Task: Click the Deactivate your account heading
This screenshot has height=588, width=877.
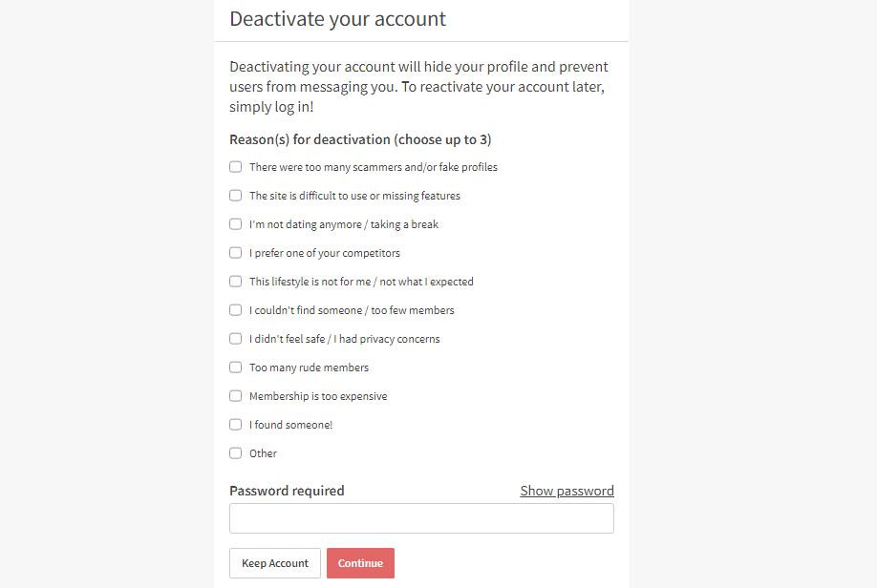Action: pos(336,18)
